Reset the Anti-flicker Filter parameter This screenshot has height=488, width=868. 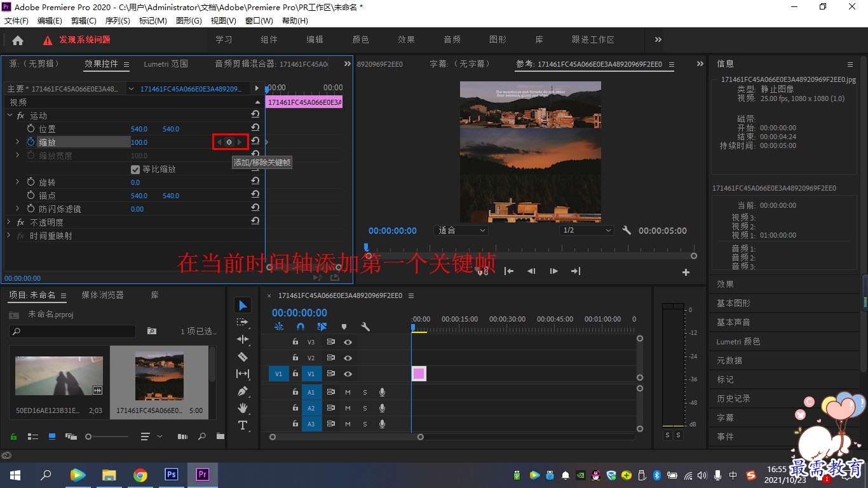coord(255,208)
